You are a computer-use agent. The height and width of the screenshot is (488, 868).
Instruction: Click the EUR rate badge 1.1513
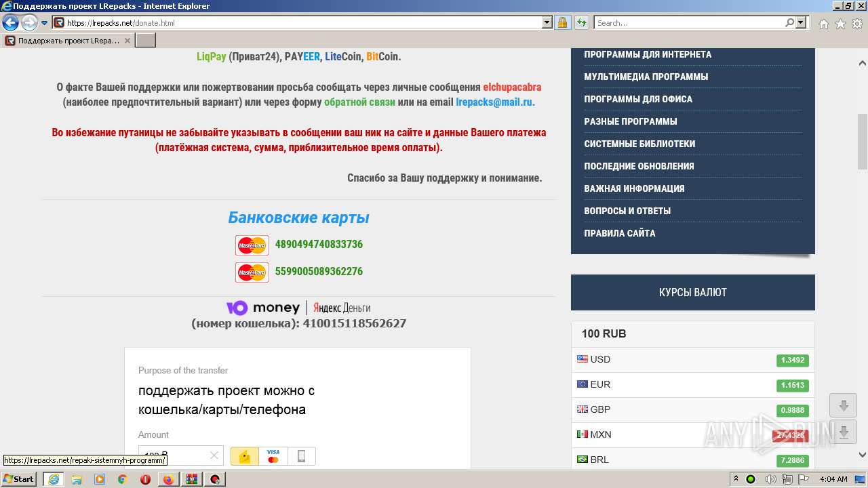pos(792,385)
